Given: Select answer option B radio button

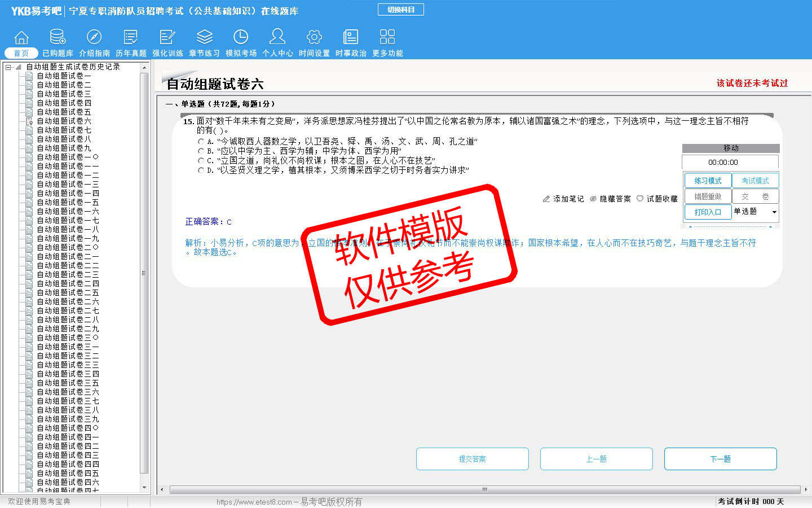Looking at the screenshot, I should [x=201, y=151].
